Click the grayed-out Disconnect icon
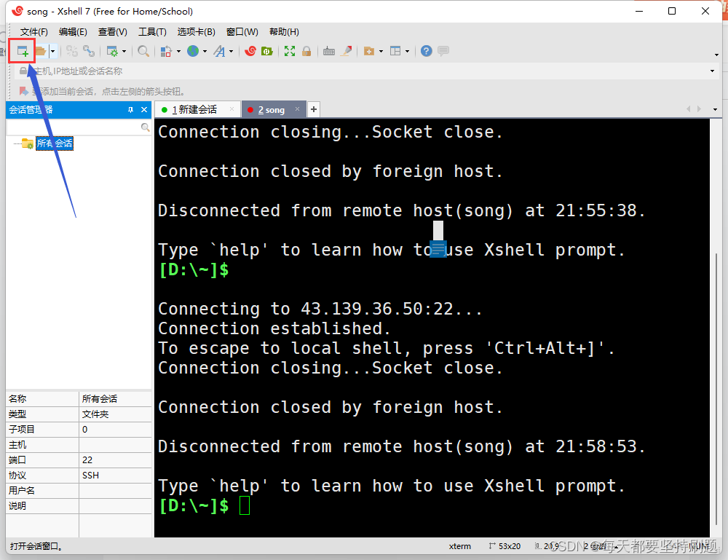The height and width of the screenshot is (560, 728). point(72,51)
